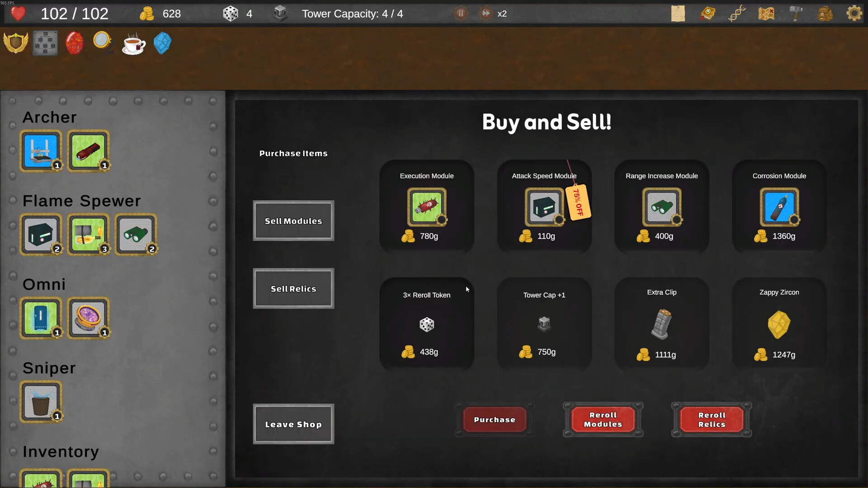Select the Omni's blue device module
868x488 pixels.
click(41, 318)
